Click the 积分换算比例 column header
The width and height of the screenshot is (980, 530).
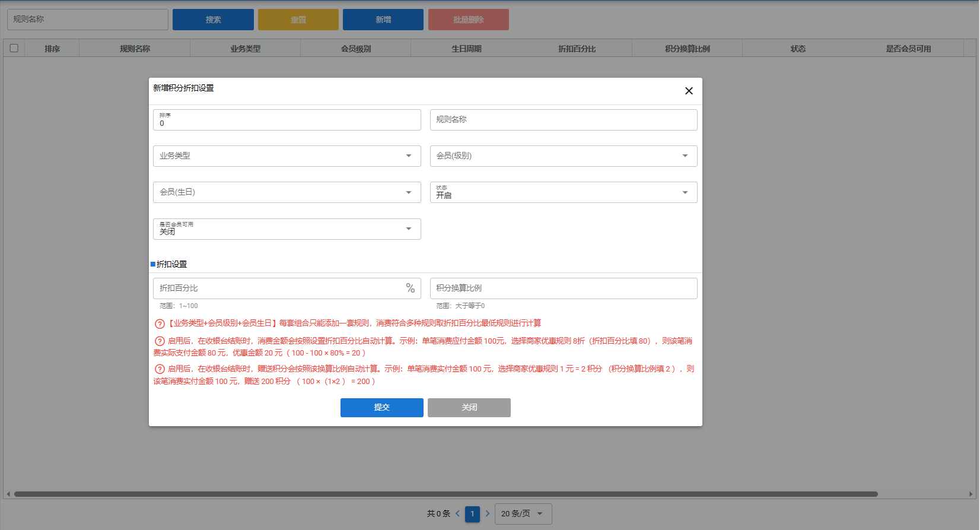688,49
